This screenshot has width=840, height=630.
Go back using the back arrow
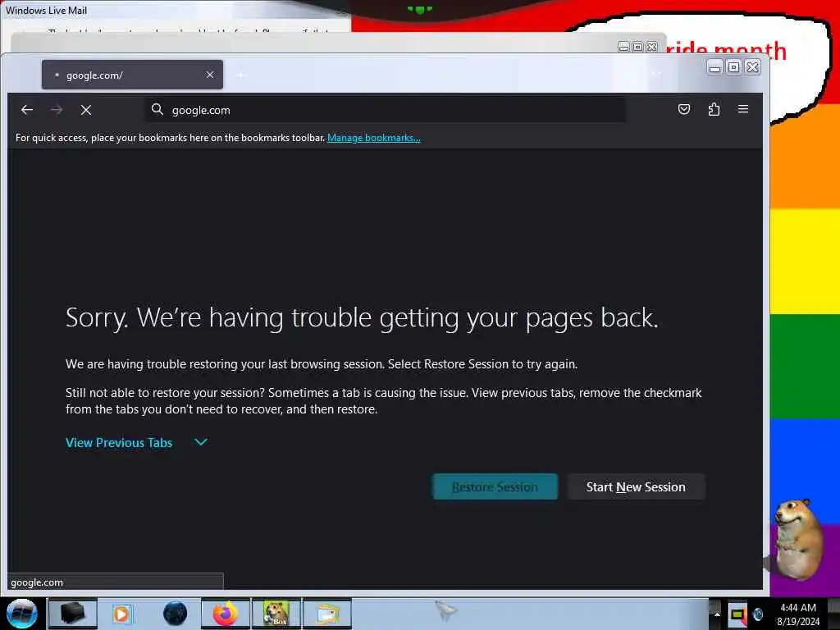tap(27, 110)
